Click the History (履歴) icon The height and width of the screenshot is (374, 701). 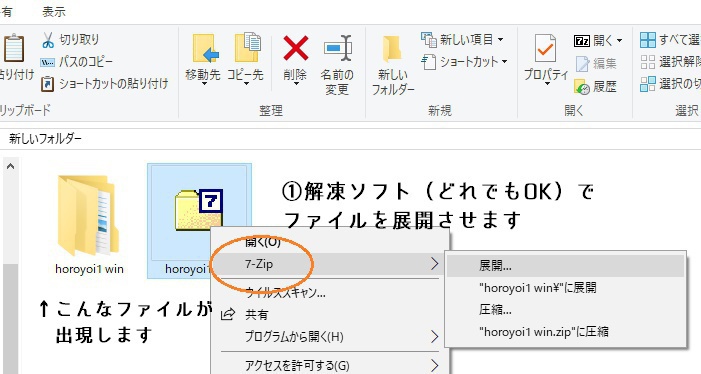582,86
